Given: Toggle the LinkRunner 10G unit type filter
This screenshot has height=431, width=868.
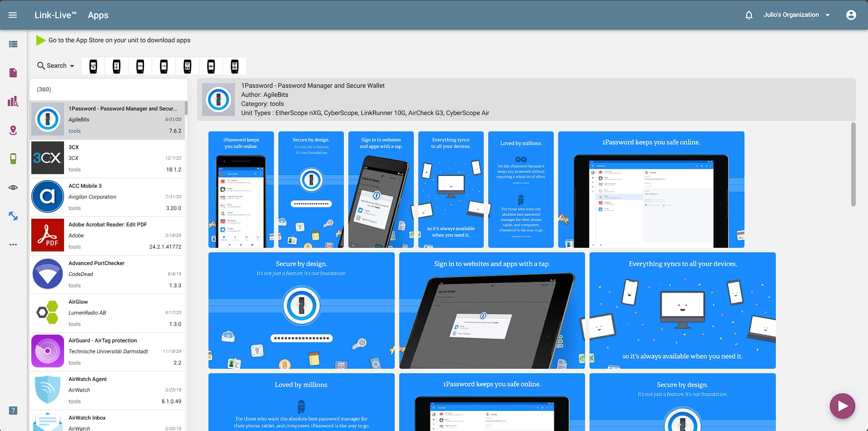Looking at the screenshot, I should (x=140, y=65).
